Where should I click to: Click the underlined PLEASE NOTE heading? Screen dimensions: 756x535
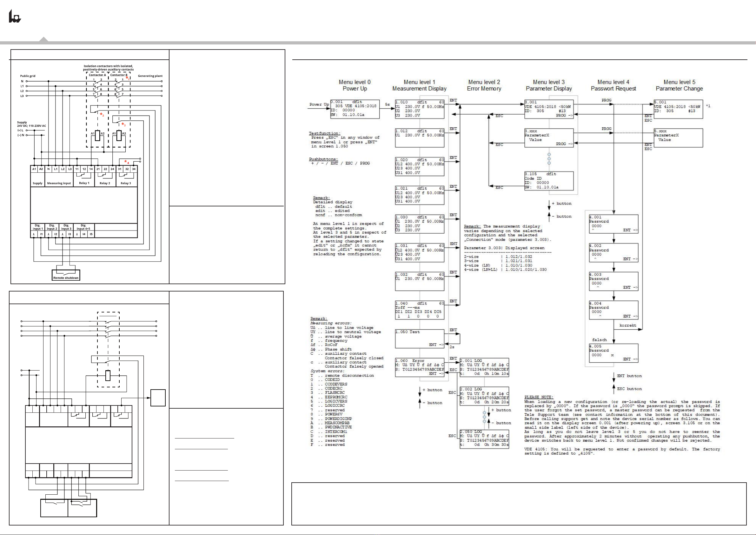tap(539, 397)
